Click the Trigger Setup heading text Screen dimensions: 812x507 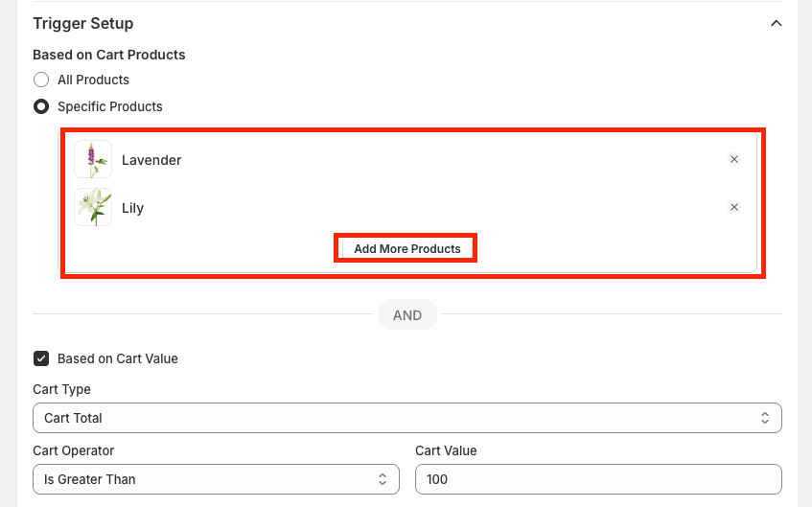pyautogui.click(x=83, y=23)
